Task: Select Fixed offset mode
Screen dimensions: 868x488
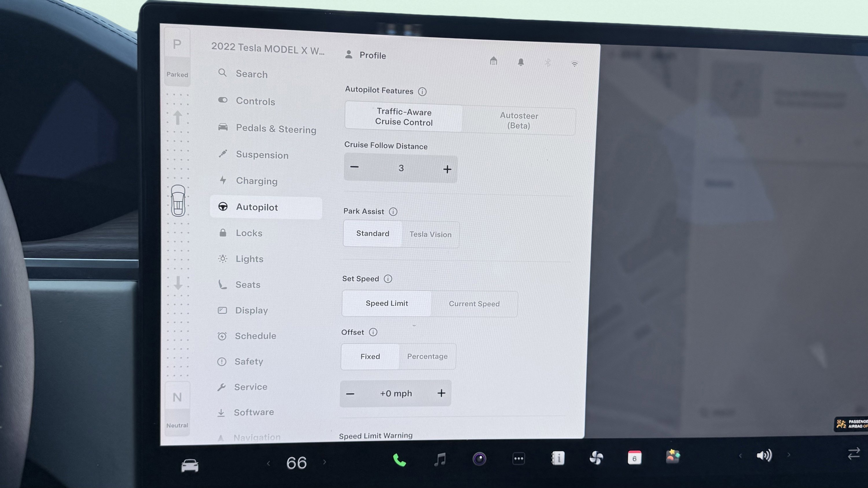Action: tap(370, 356)
